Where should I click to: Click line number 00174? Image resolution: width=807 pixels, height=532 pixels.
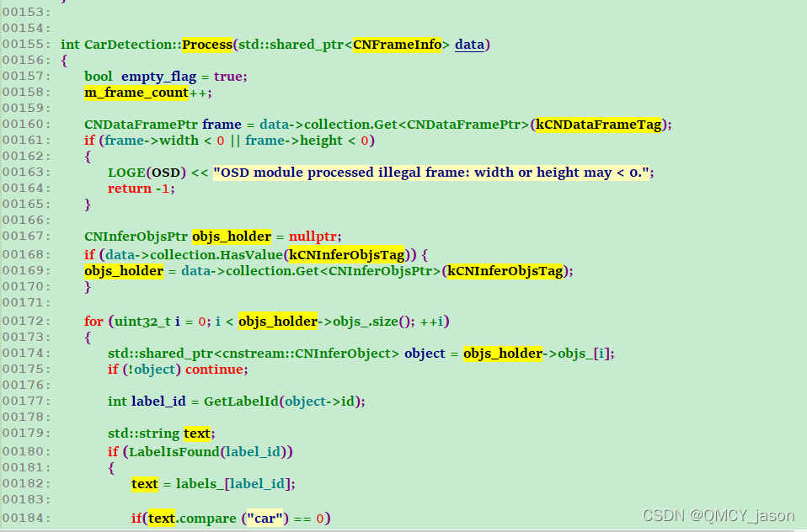(x=26, y=353)
